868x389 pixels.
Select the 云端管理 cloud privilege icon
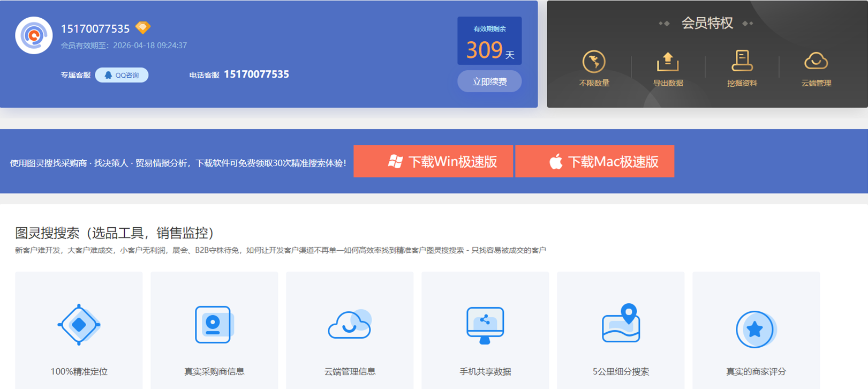tap(816, 61)
